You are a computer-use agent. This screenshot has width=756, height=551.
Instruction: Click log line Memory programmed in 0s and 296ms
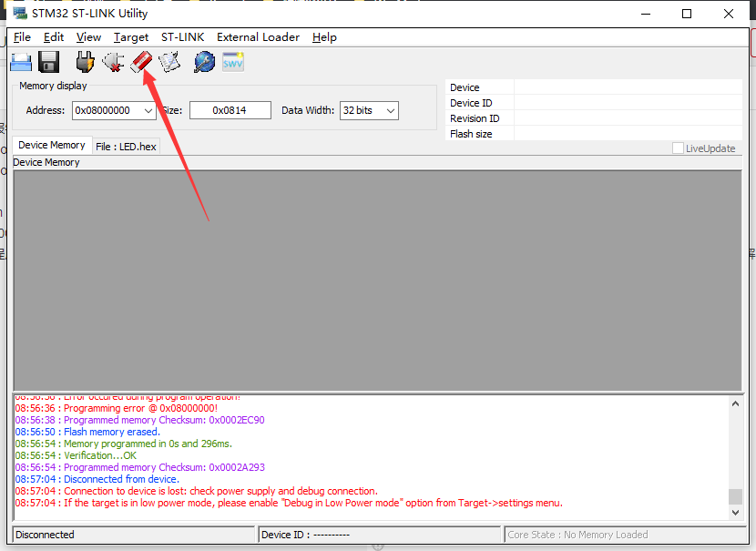pos(124,444)
